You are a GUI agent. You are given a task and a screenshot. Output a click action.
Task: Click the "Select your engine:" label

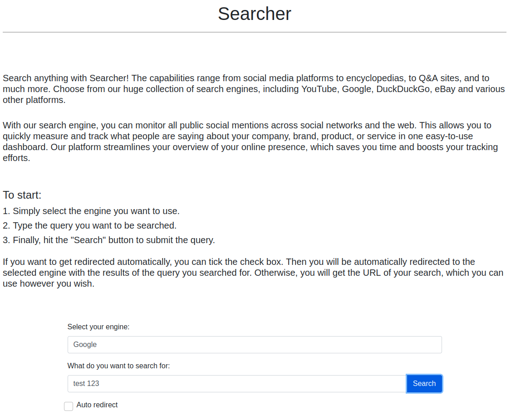click(x=98, y=327)
